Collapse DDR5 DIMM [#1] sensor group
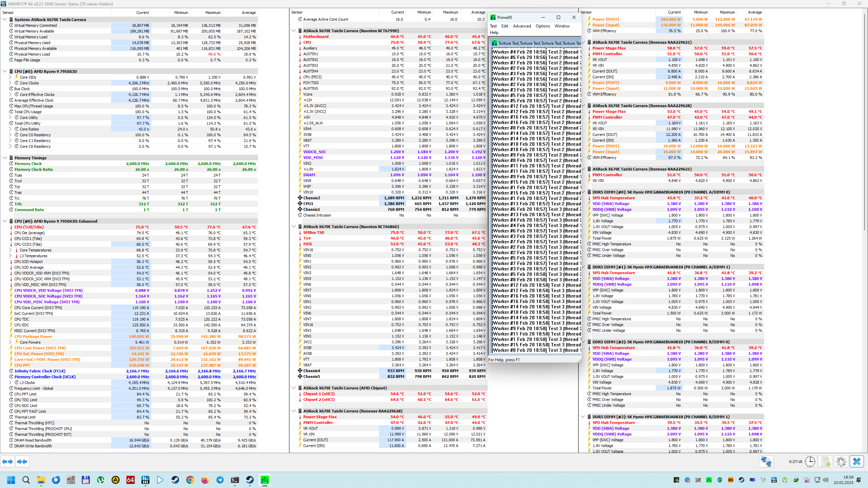868x488 pixels. [x=583, y=267]
